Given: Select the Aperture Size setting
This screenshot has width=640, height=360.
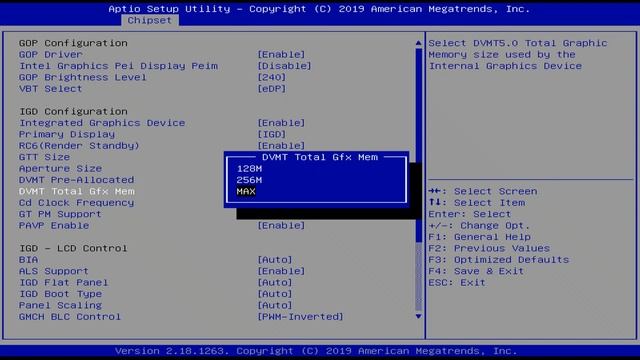Looking at the screenshot, I should coord(60,169).
